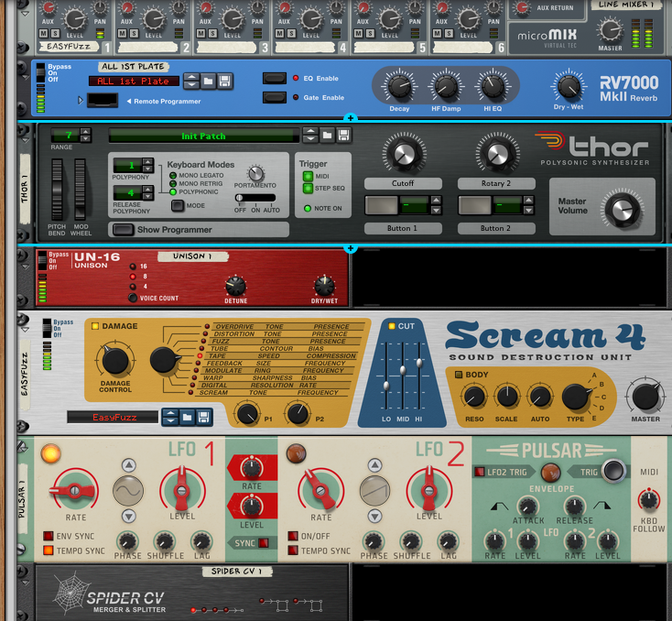Fold the Thor device collapse triangle
This screenshot has width=672, height=621.
click(x=26, y=140)
